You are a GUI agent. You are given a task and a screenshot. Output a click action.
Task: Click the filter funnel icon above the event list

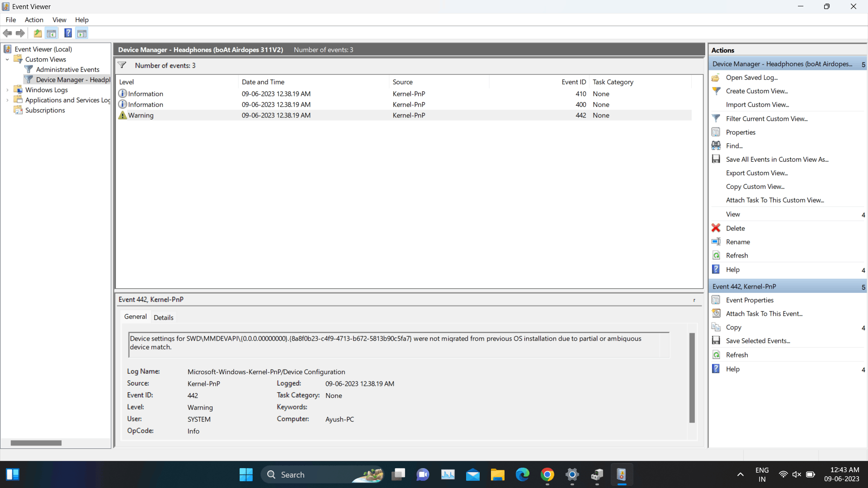[122, 66]
